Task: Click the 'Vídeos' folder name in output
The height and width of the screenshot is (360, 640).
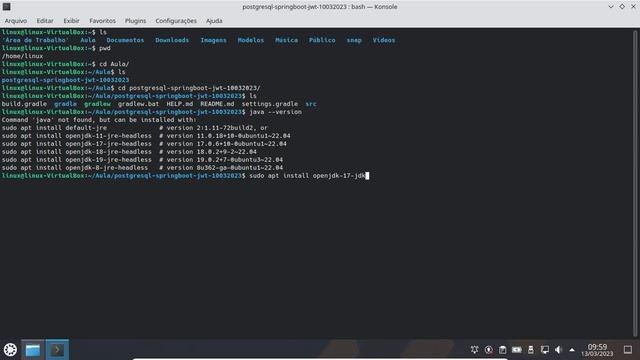Action: 384,40
